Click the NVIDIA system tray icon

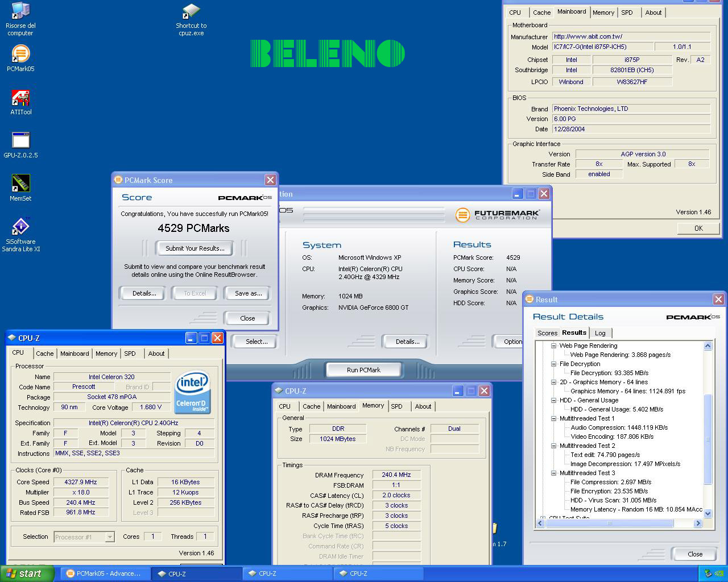(x=719, y=573)
